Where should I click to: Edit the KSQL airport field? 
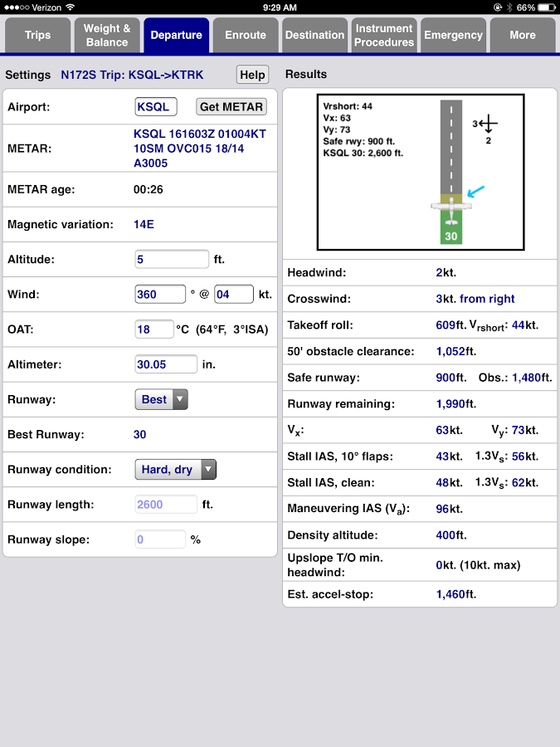[156, 107]
